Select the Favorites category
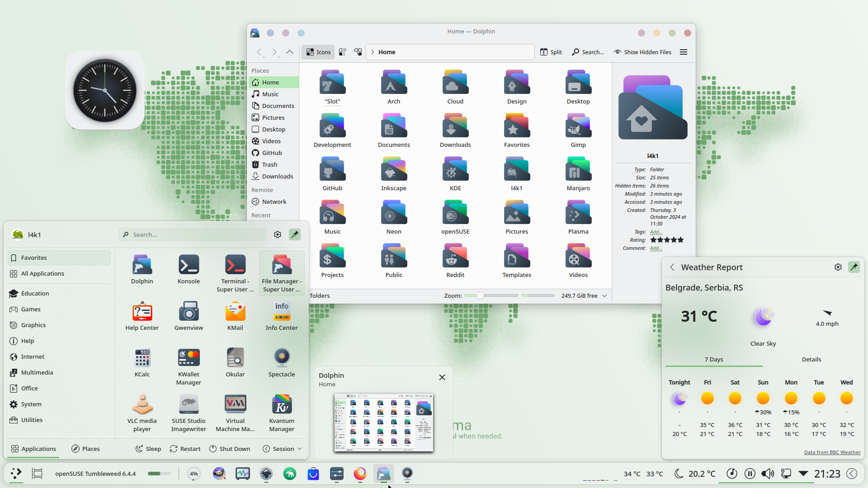868x488 pixels. click(x=59, y=258)
